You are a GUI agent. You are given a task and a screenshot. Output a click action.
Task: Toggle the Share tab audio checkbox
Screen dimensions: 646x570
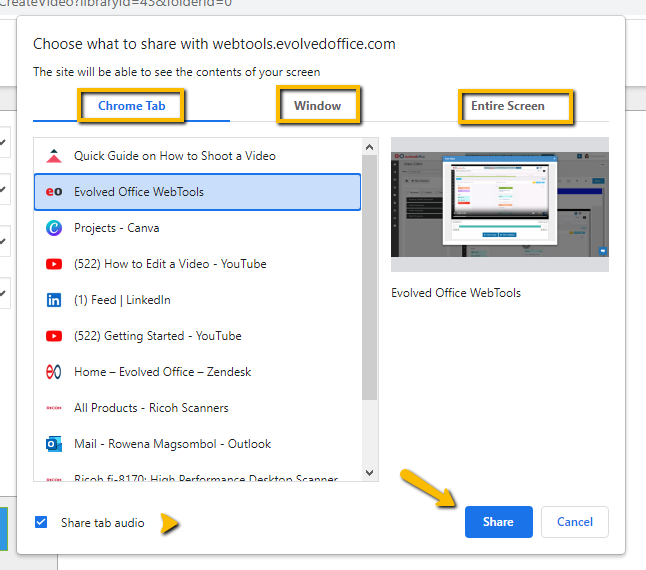(41, 522)
